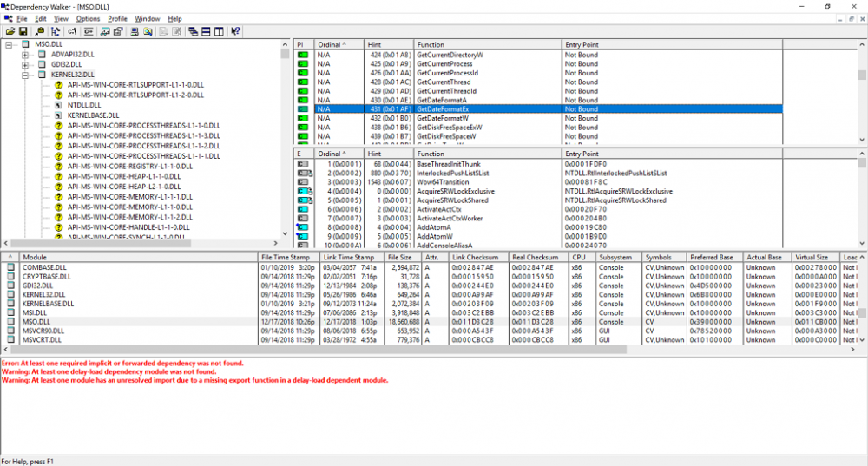Click the Cascade windows toolbar icon

click(x=191, y=31)
